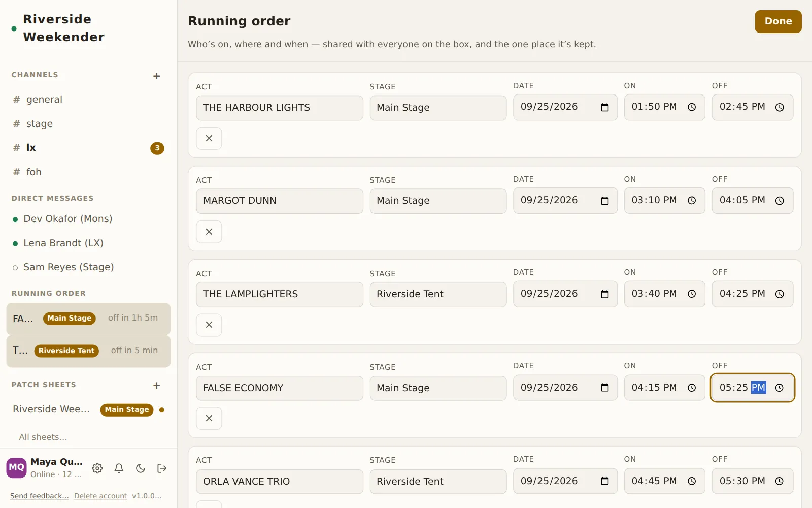Open calendar picker for MARGOT DUNN date
The width and height of the screenshot is (812, 508).
[604, 201]
